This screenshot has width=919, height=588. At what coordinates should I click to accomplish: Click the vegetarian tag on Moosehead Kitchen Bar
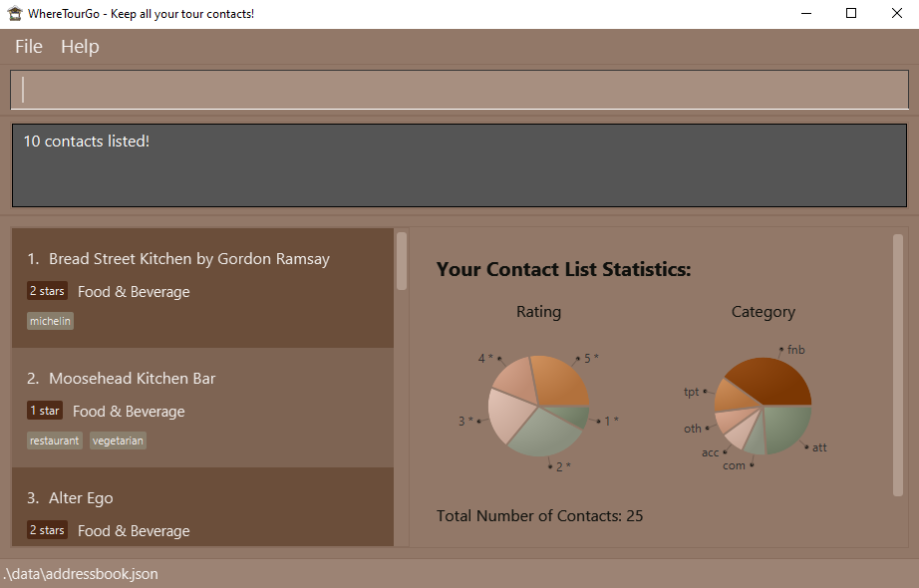[118, 441]
